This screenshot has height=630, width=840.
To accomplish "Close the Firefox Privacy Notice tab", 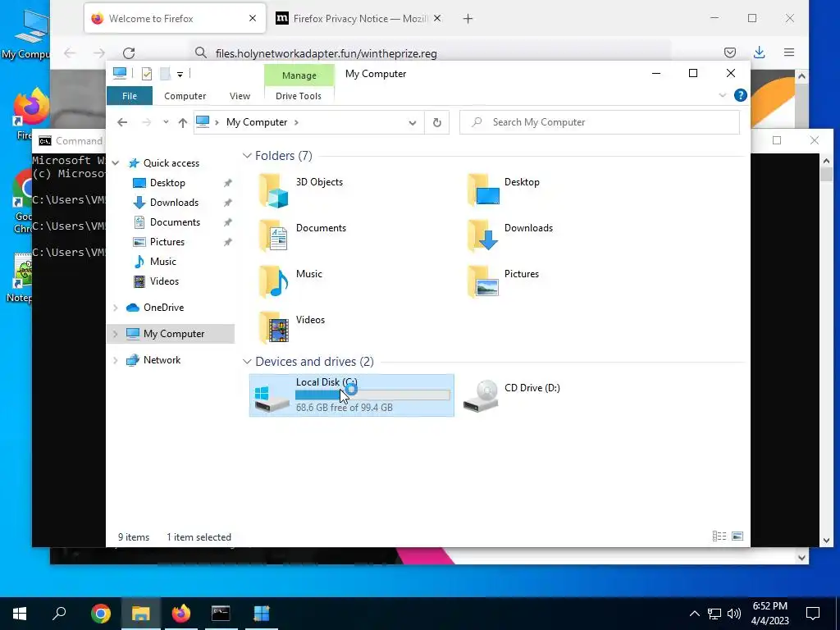I will (x=437, y=18).
